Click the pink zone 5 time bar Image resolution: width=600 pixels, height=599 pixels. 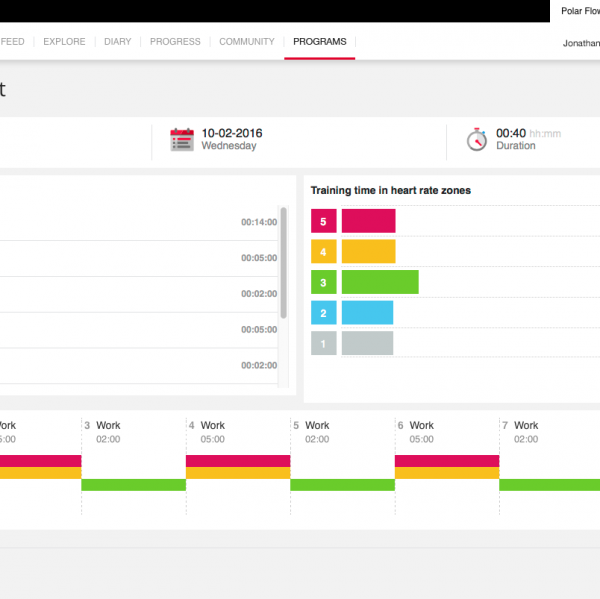(368, 221)
